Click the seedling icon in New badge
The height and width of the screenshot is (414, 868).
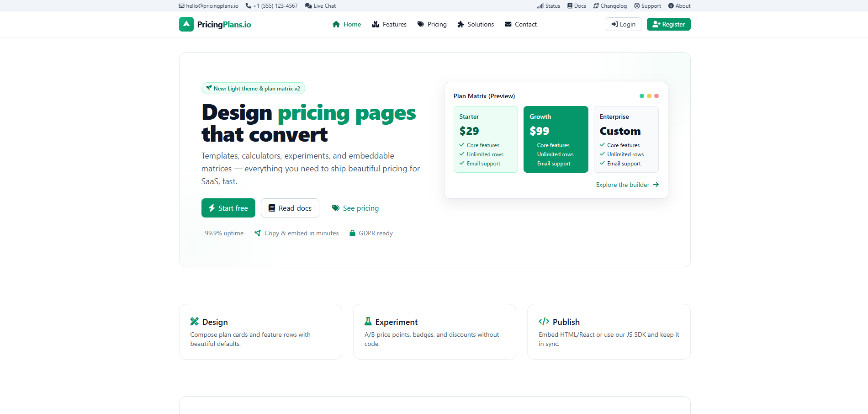[x=209, y=88]
